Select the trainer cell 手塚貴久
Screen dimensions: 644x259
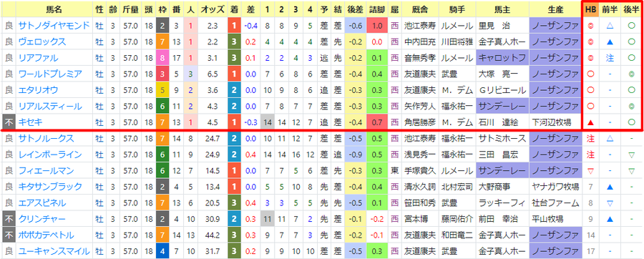click(419, 171)
